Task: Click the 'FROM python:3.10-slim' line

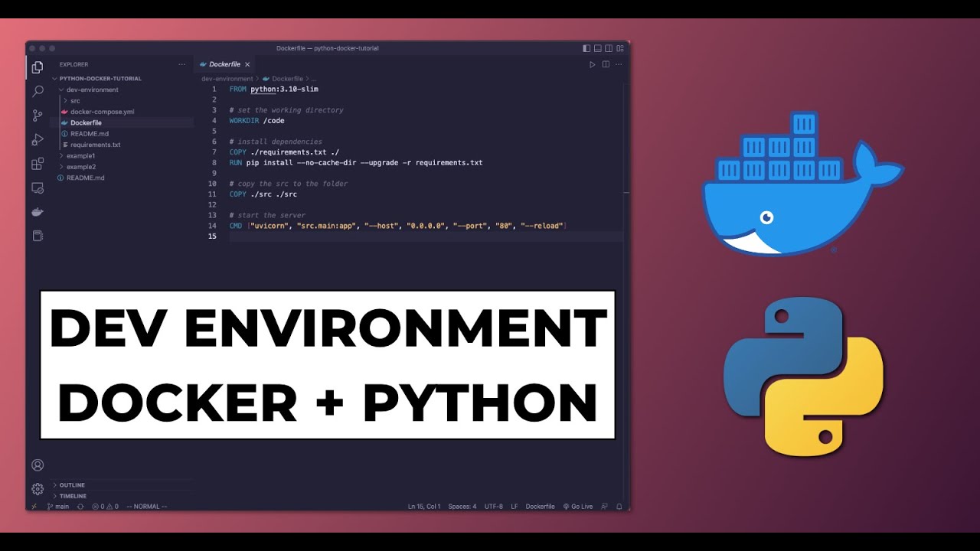Action: 273,89
